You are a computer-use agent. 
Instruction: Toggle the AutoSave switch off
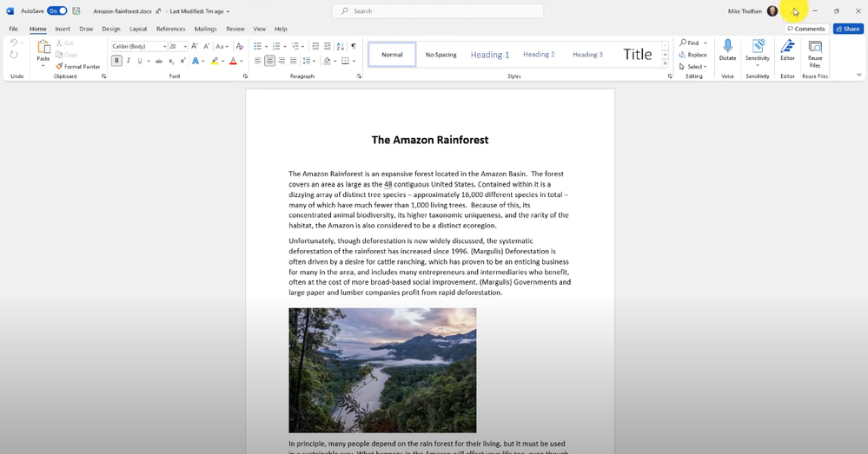click(57, 11)
